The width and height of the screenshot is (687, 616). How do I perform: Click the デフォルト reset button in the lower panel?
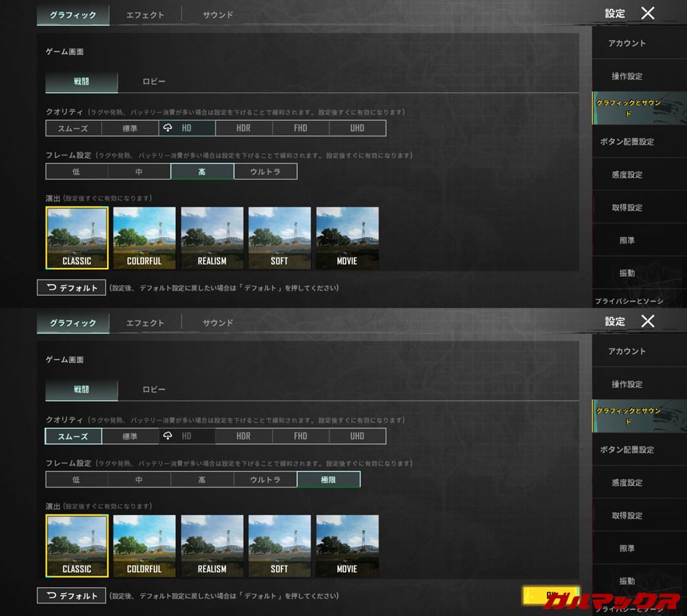pos(71,595)
